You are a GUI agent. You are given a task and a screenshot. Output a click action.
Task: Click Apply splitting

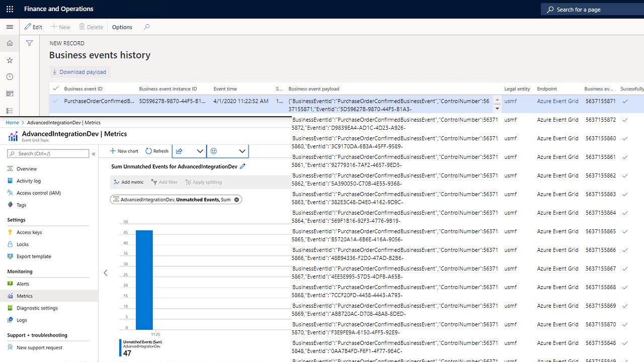(x=203, y=182)
